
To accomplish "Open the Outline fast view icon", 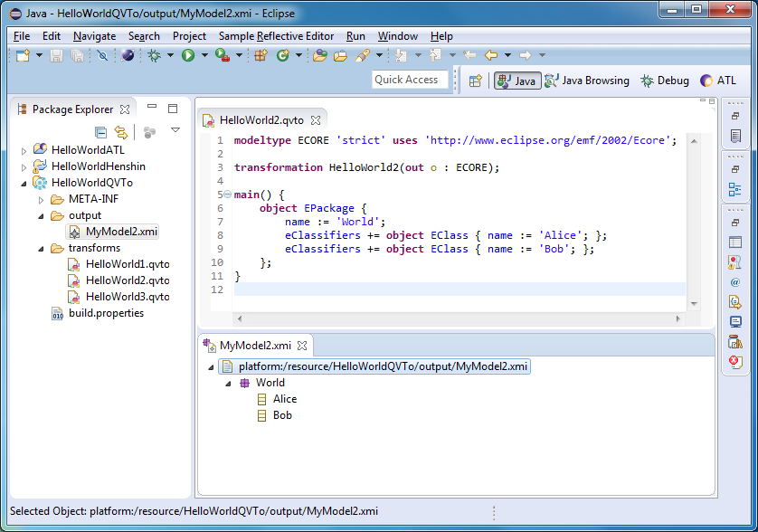I will pyautogui.click(x=735, y=190).
